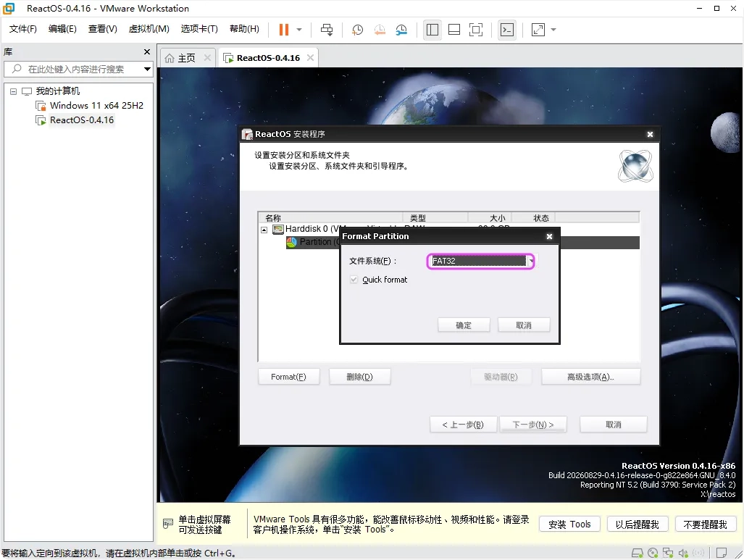Click Send Ctrl+Alt+Del toolbar icon
This screenshot has width=744, height=560.
(327, 30)
